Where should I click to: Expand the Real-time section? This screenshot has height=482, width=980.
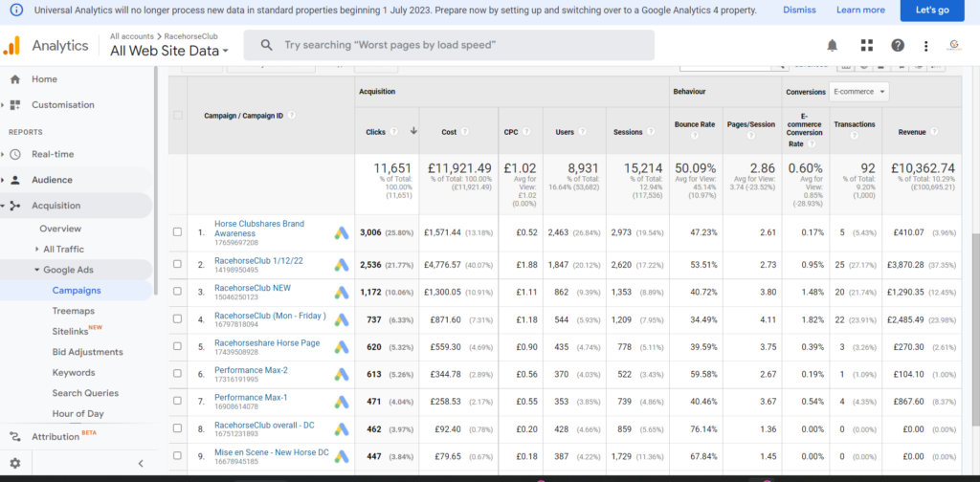(x=3, y=154)
